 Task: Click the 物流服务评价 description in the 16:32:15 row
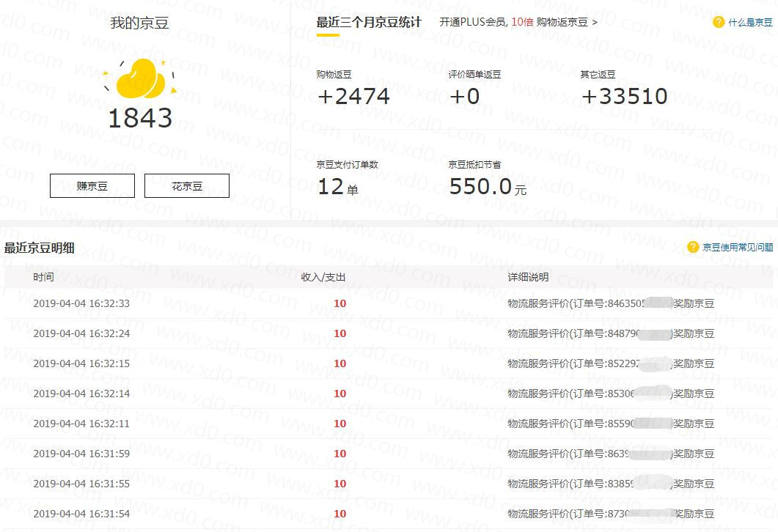pos(611,363)
